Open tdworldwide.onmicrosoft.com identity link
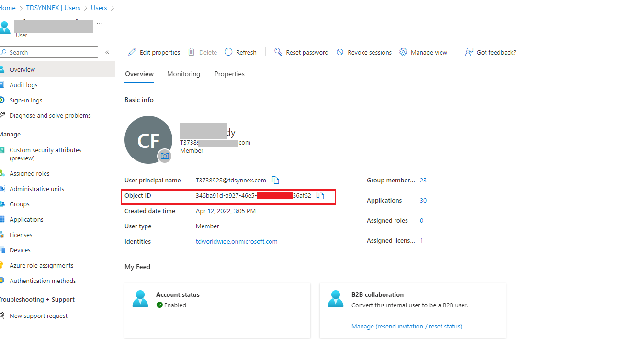This screenshot has height=339, width=644. [237, 241]
